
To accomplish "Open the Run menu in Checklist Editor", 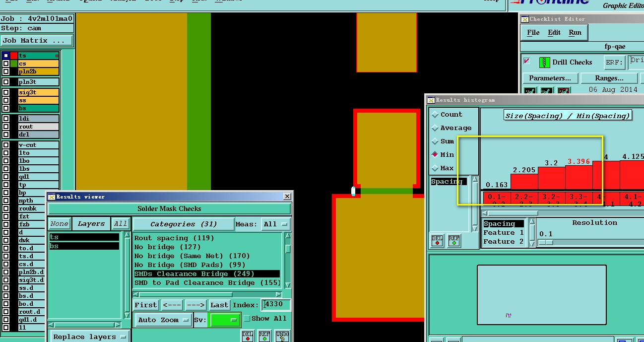I will pyautogui.click(x=575, y=33).
